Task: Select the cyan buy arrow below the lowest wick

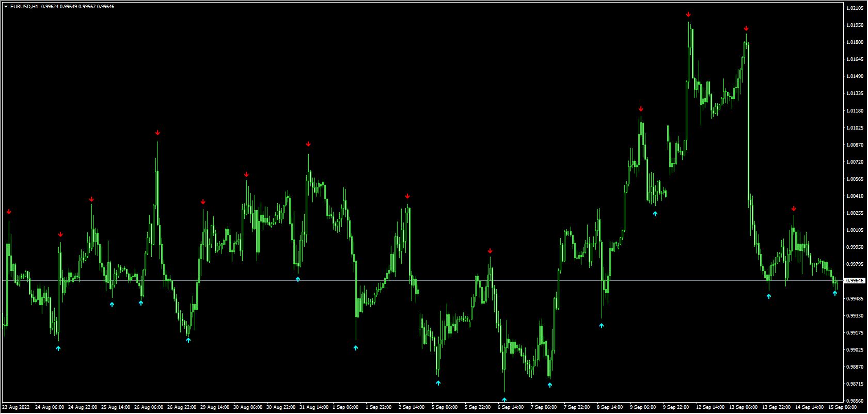Action: point(504,400)
